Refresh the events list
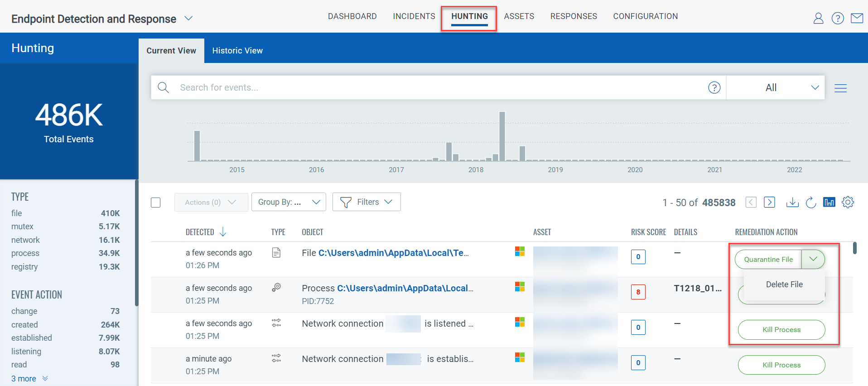The width and height of the screenshot is (868, 386). 811,202
